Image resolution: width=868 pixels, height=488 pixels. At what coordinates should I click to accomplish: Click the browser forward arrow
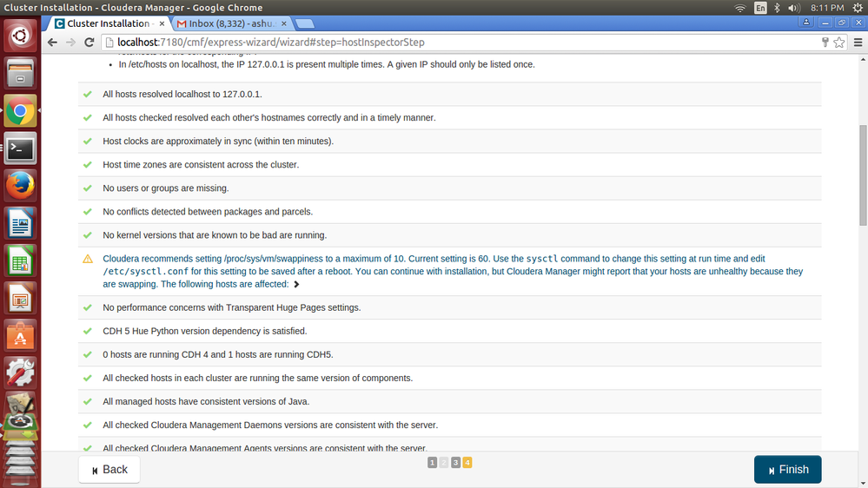pyautogui.click(x=71, y=43)
